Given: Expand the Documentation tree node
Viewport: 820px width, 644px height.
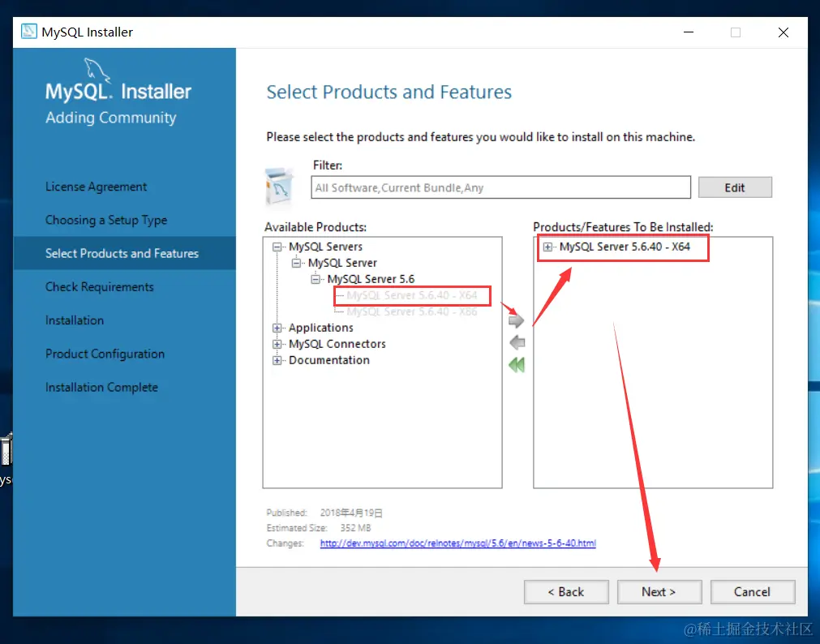Looking at the screenshot, I should [x=277, y=360].
